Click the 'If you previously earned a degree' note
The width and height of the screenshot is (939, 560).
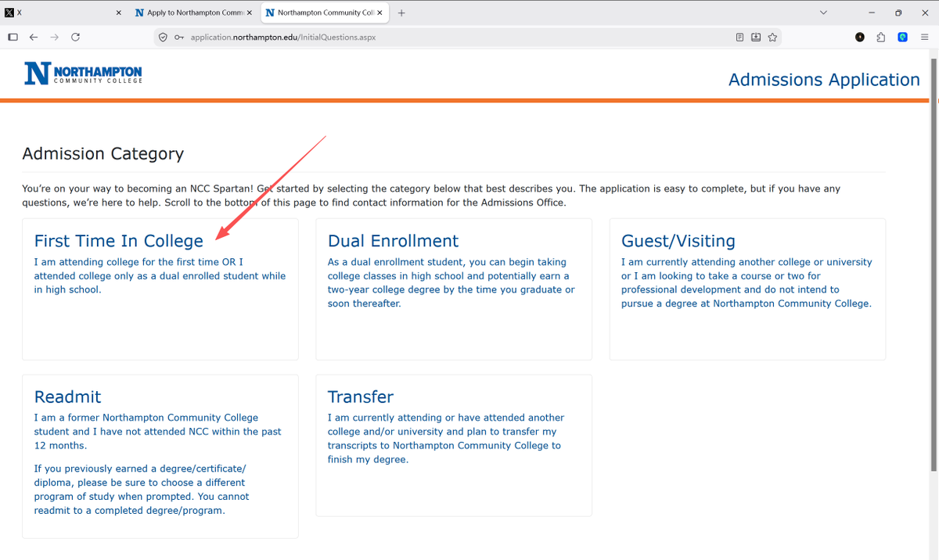point(142,490)
